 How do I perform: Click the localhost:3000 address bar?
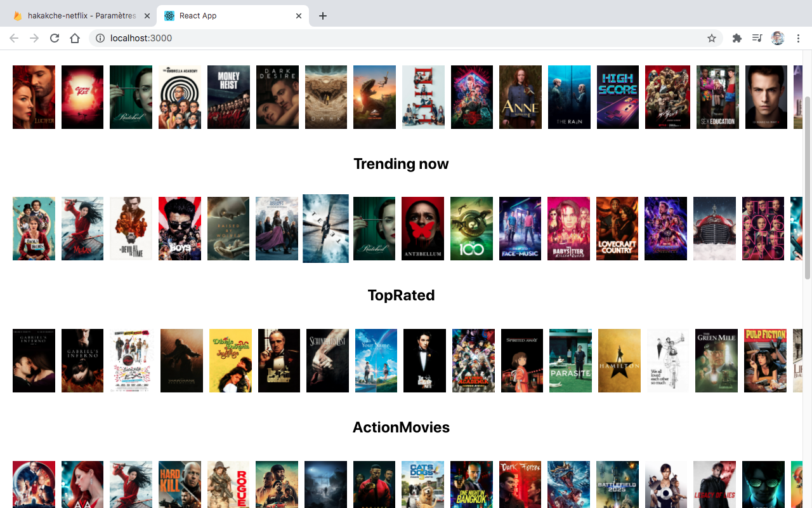coord(406,38)
